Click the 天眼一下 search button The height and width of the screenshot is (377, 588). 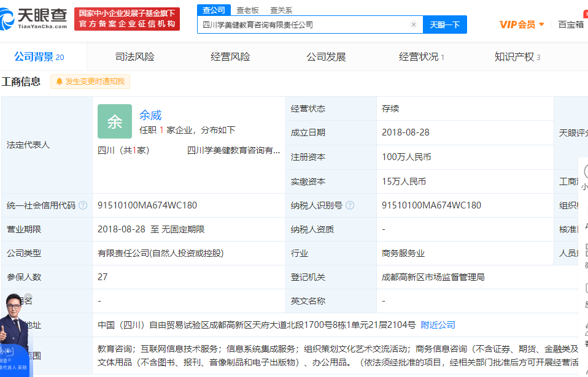tap(444, 25)
